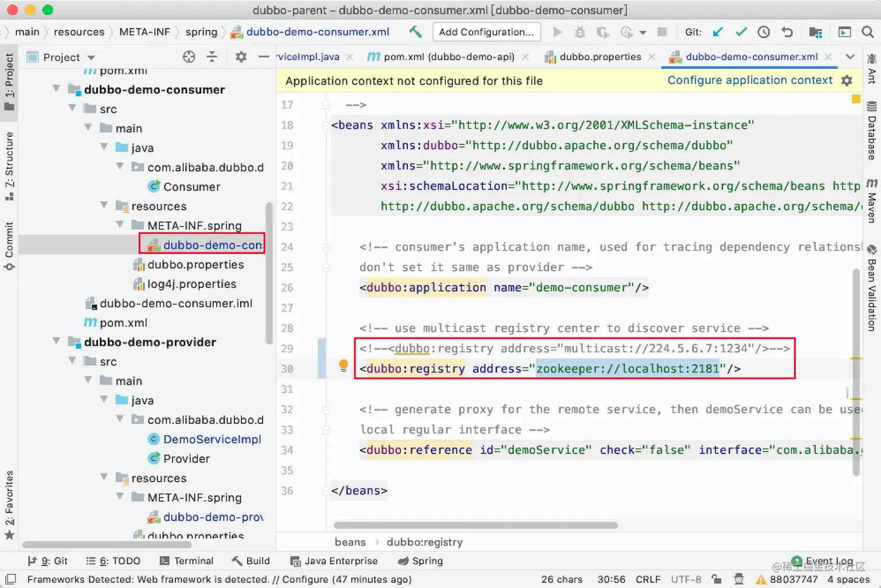Open the Run Anything icon in toolbar
Image resolution: width=881 pixels, height=588 pixels.
coord(844,32)
